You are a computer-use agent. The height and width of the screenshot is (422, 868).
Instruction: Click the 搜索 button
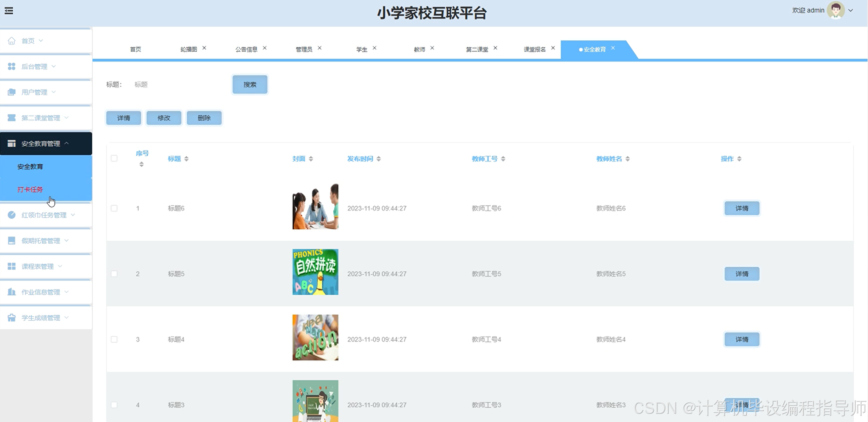coord(250,85)
